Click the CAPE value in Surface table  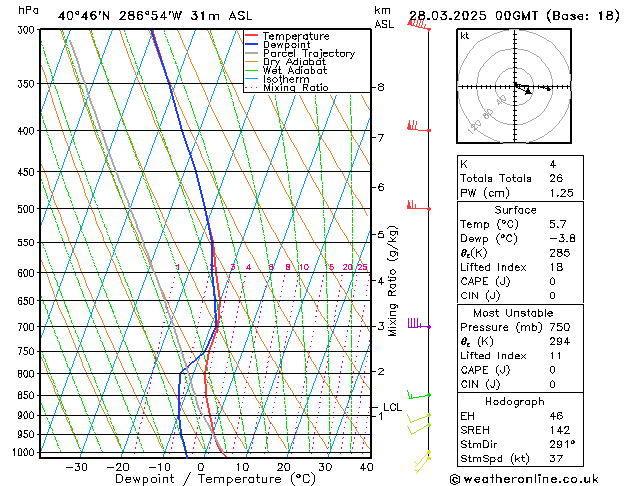click(552, 281)
